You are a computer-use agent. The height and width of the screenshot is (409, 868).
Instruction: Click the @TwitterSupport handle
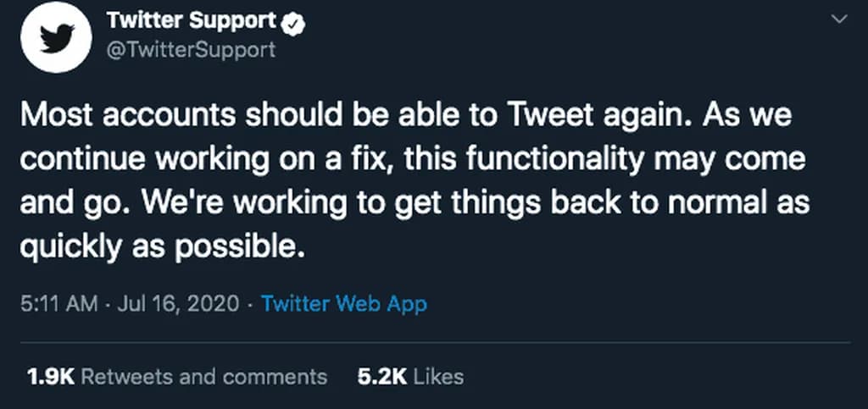point(191,50)
